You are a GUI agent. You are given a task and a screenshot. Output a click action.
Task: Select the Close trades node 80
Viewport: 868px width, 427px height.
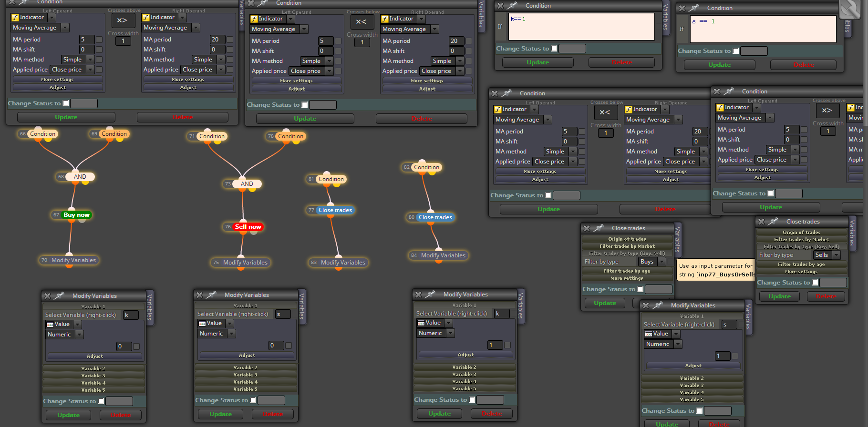pos(435,217)
